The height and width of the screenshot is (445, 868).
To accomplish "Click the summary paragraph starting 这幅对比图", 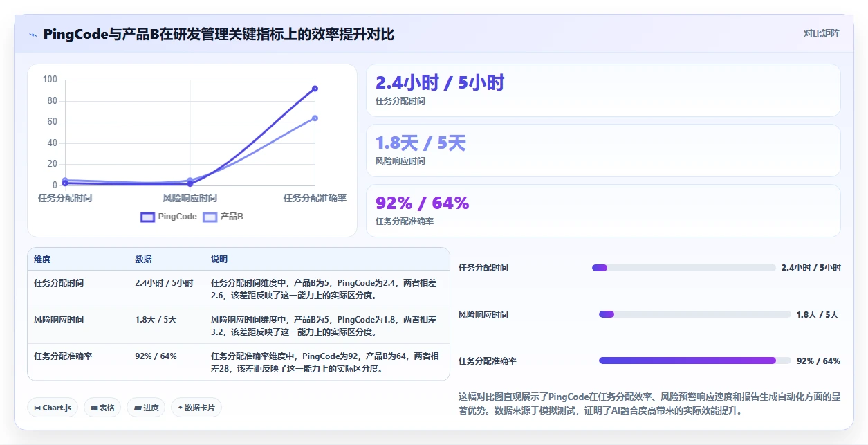I will click(x=649, y=403).
